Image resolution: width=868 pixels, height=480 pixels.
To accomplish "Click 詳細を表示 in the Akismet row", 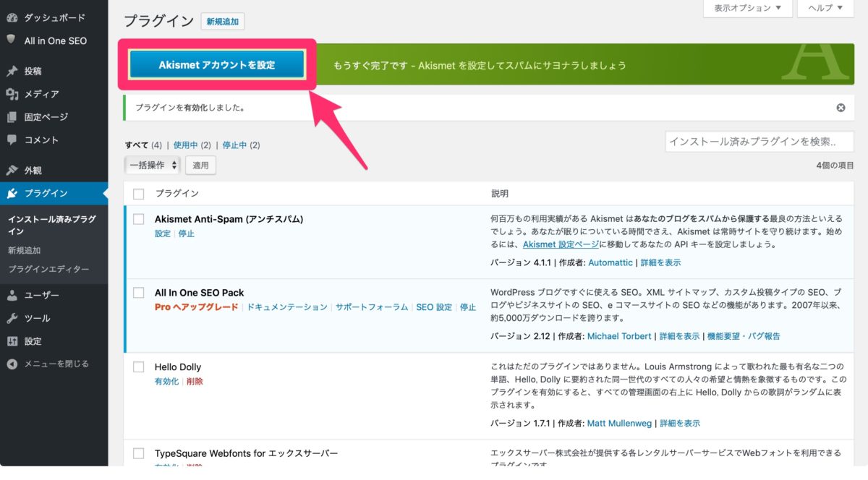I will (x=660, y=262).
